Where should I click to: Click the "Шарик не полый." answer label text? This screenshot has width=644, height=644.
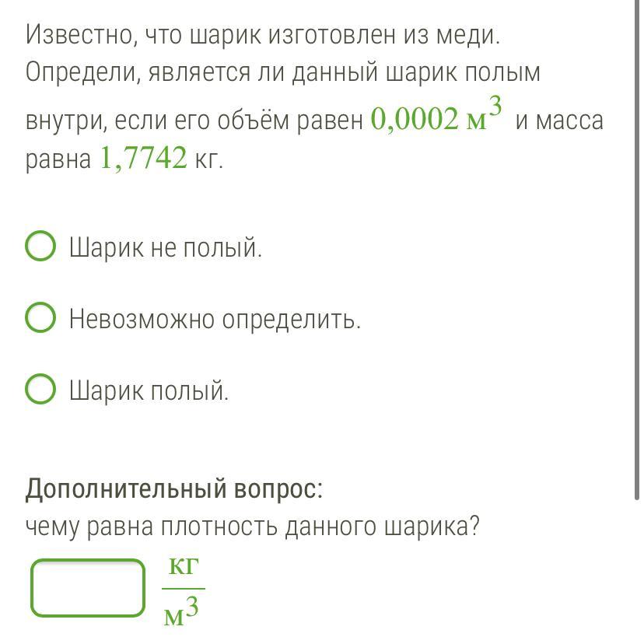coord(166,248)
